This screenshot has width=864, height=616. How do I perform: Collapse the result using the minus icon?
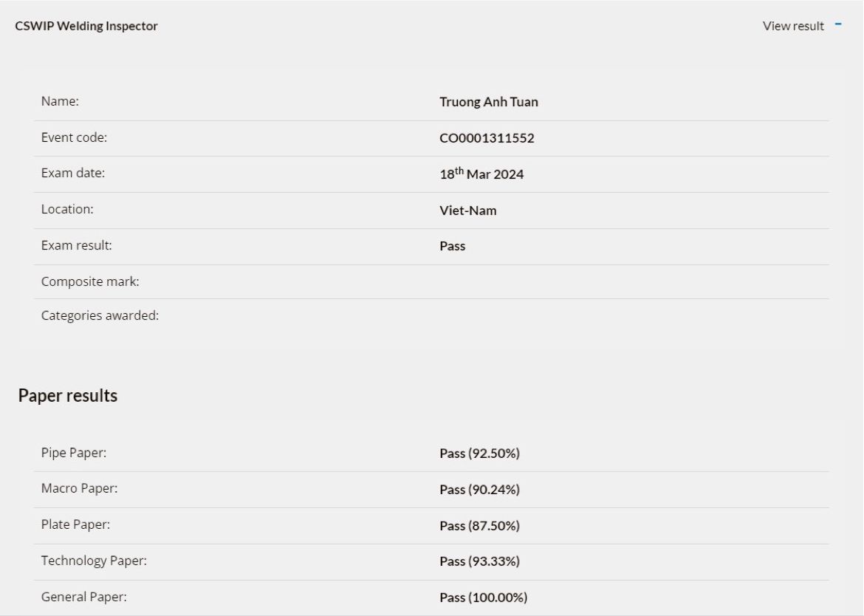[837, 25]
